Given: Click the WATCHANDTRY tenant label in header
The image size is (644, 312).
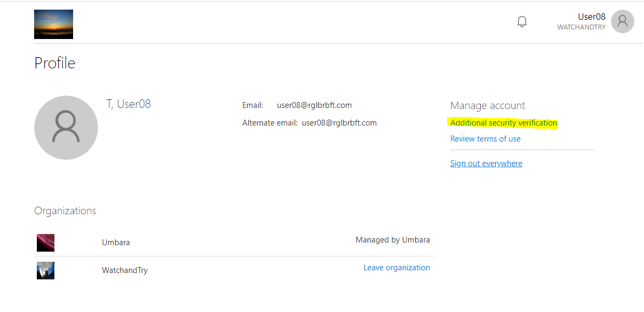Looking at the screenshot, I should pos(581,27).
